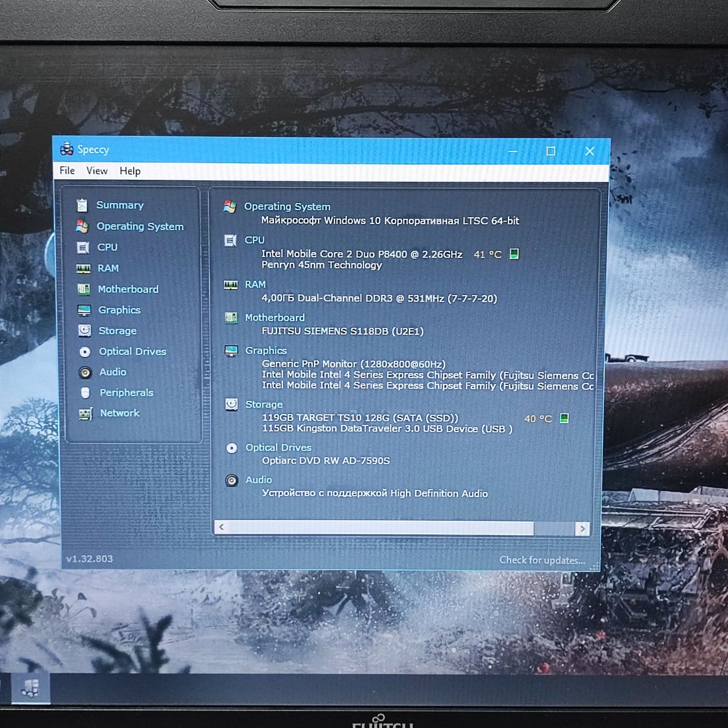
Task: Select the Graphics monitor icon in sidebar
Action: (84, 310)
